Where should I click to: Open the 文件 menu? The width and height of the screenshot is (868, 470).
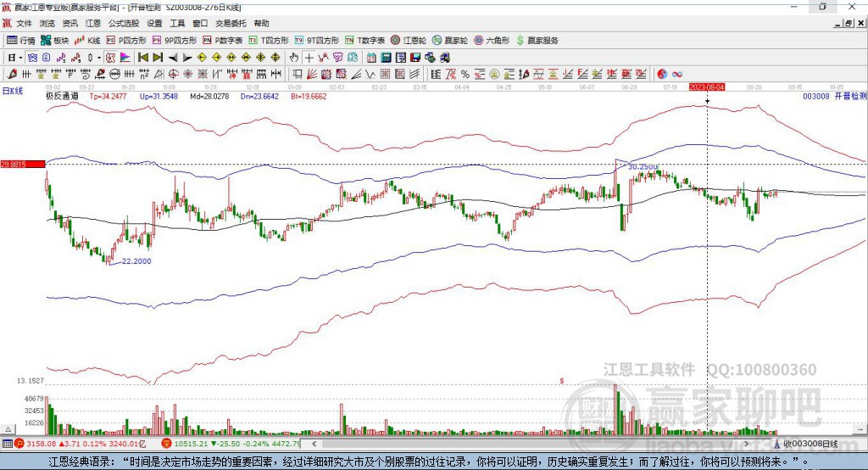[24, 23]
